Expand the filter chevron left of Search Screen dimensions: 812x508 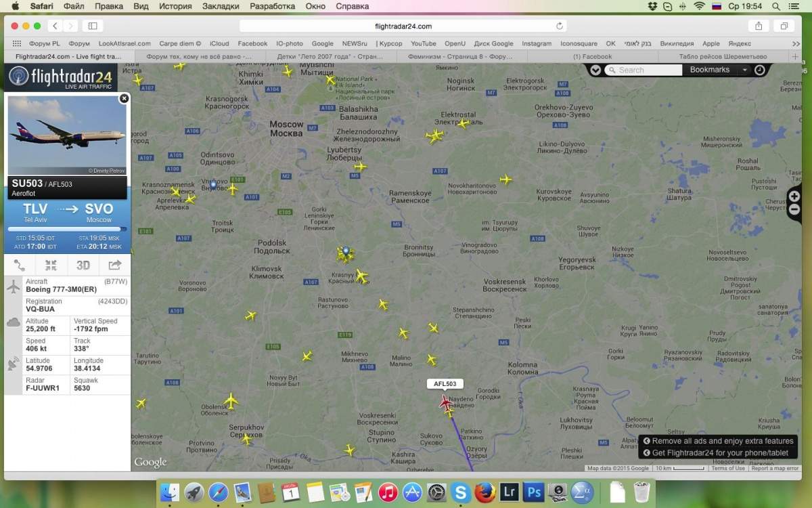click(595, 70)
